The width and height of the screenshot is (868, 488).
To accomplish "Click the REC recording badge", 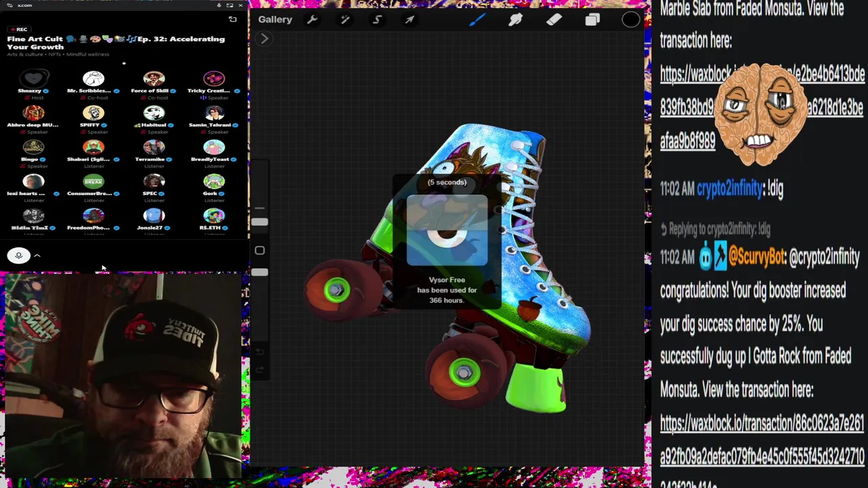I will coord(18,29).
